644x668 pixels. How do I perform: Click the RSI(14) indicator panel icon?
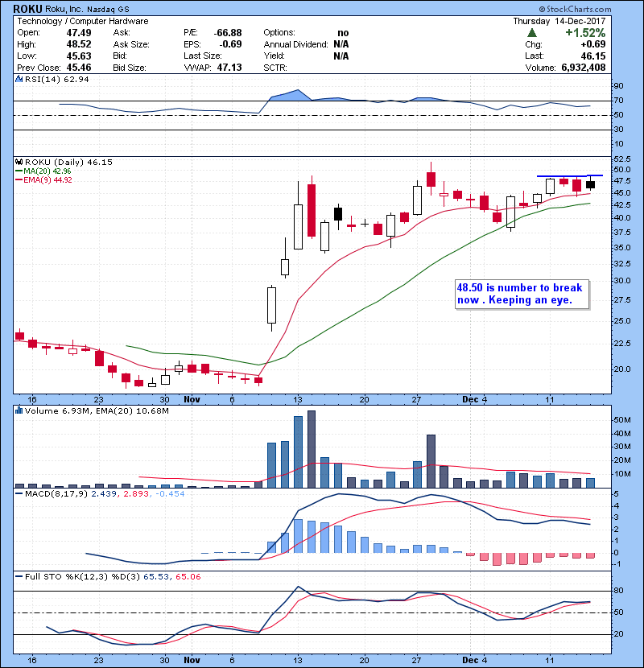coord(19,79)
